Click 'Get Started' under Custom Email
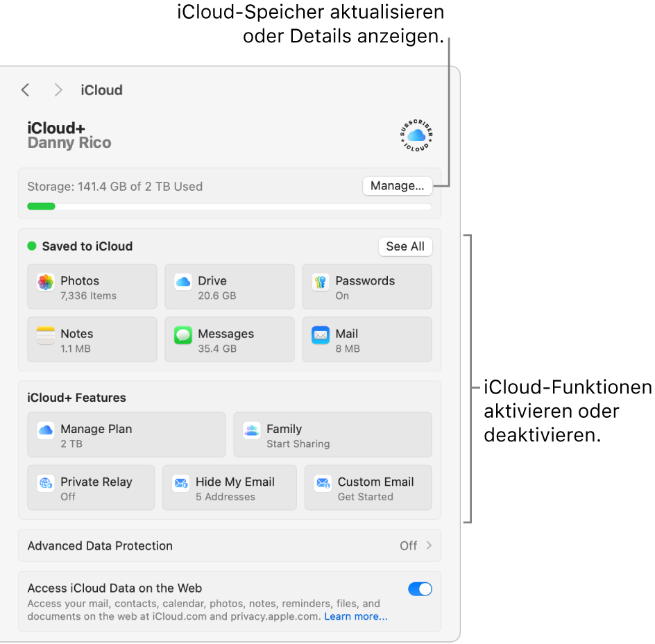The height and width of the screenshot is (644, 655). [366, 497]
